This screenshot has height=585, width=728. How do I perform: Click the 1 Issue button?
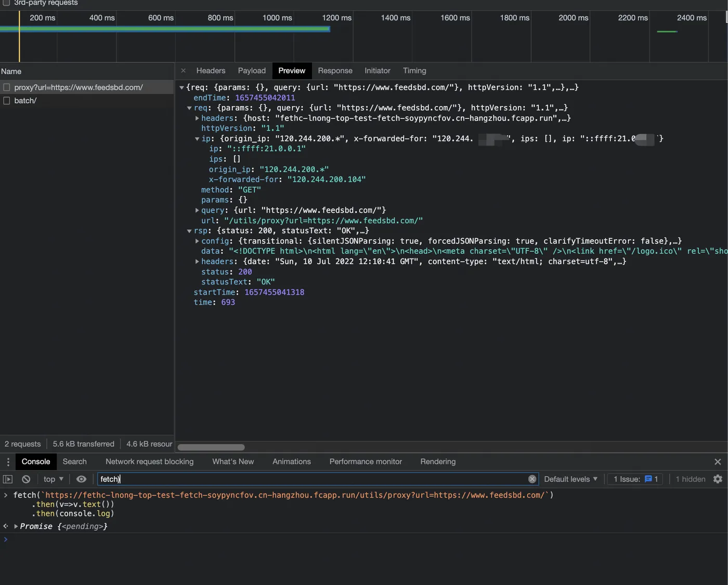click(635, 479)
